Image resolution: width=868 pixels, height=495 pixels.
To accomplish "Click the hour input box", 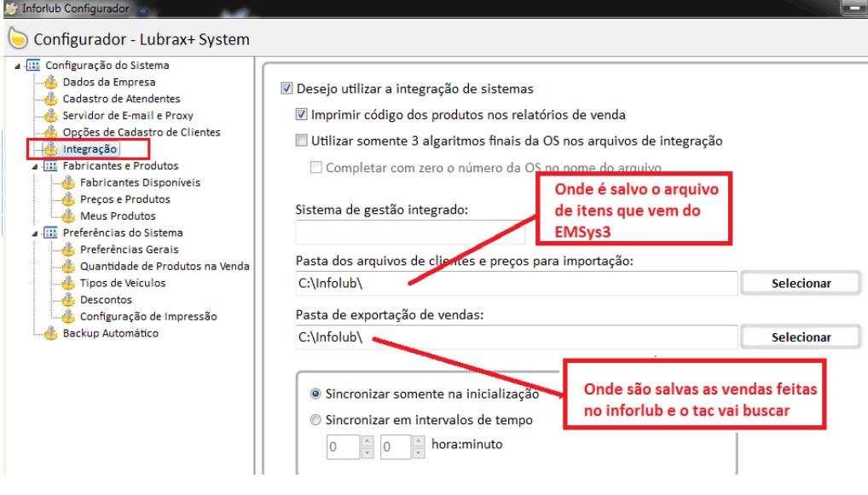I will tap(344, 447).
